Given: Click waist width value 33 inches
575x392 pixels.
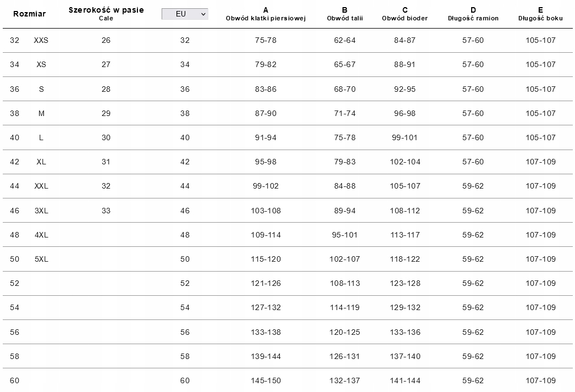Looking at the screenshot, I should pos(106,211).
